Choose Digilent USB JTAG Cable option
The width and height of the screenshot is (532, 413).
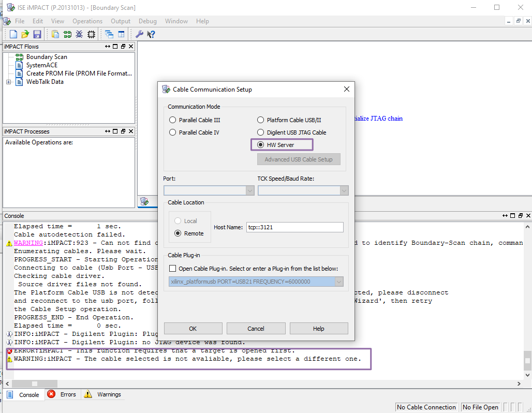261,132
